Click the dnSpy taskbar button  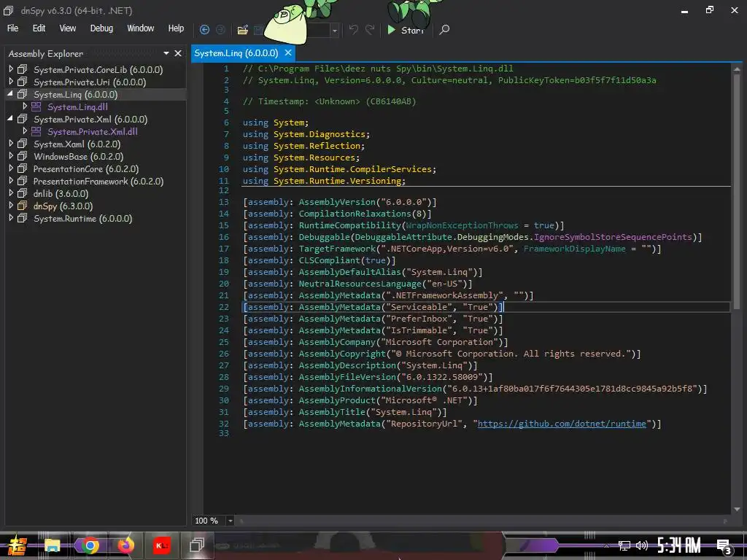[197, 545]
